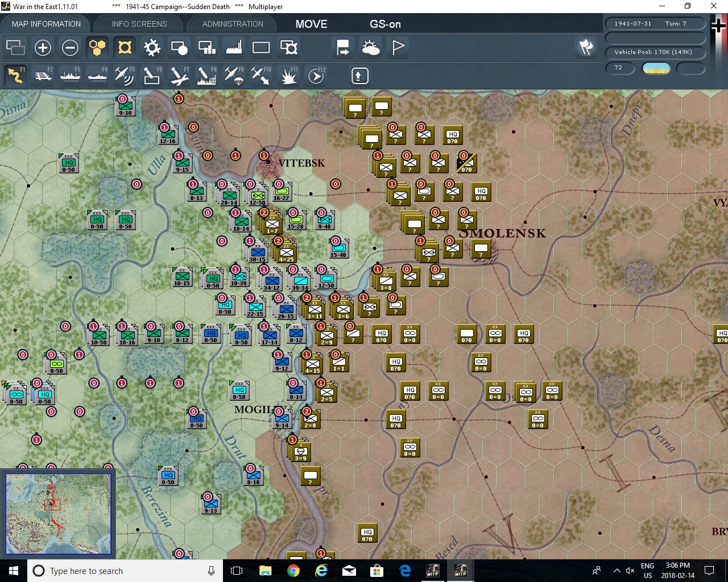728x582 pixels.
Task: Open Google Chrome from taskbar
Action: click(293, 571)
